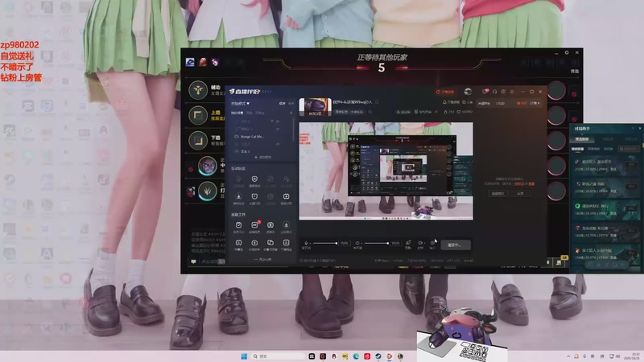The image size is (644, 362).
Task: Click the bell 开播提醒 reminder button
Action: pos(451,102)
